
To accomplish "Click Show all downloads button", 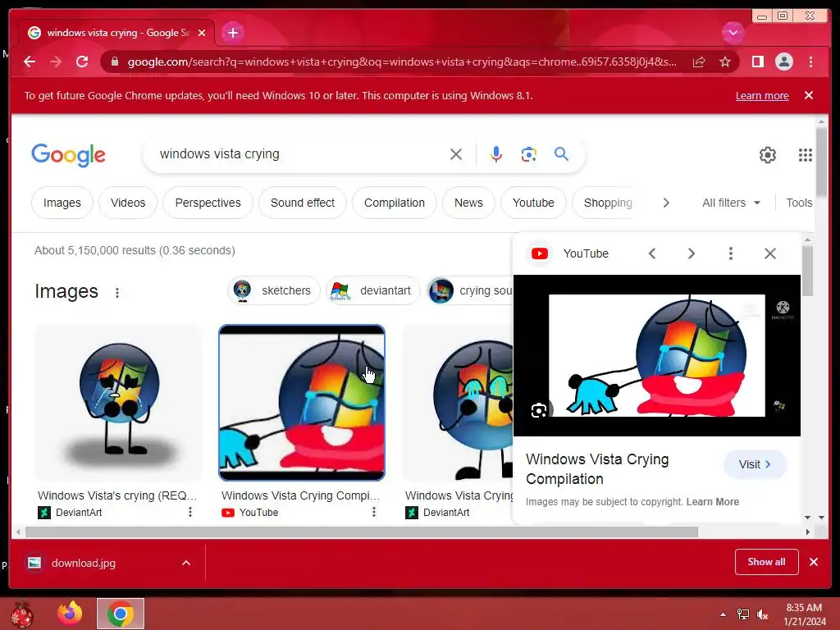I will tap(767, 562).
